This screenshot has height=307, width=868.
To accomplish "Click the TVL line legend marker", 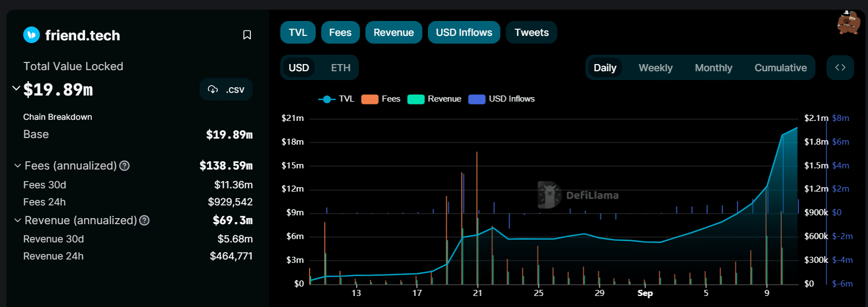I will click(x=327, y=99).
